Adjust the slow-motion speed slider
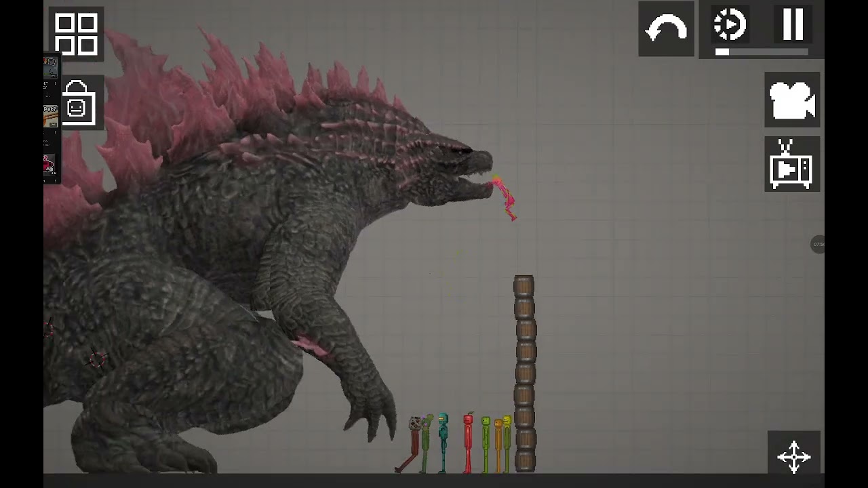 [762, 52]
